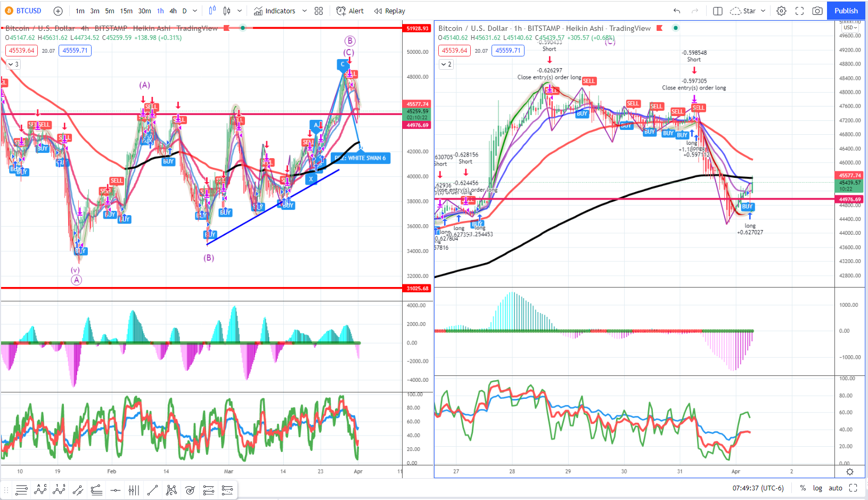The width and height of the screenshot is (868, 500).
Task: Undo the last chart action
Action: pyautogui.click(x=677, y=11)
